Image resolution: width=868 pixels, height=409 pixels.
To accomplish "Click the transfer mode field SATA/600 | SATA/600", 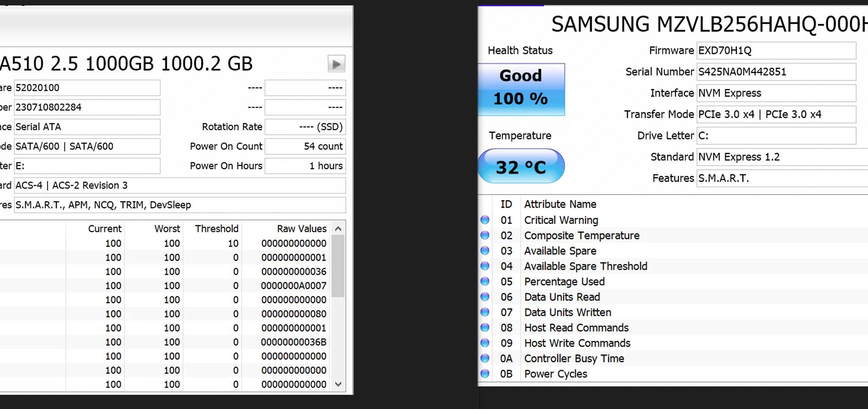I will click(87, 146).
